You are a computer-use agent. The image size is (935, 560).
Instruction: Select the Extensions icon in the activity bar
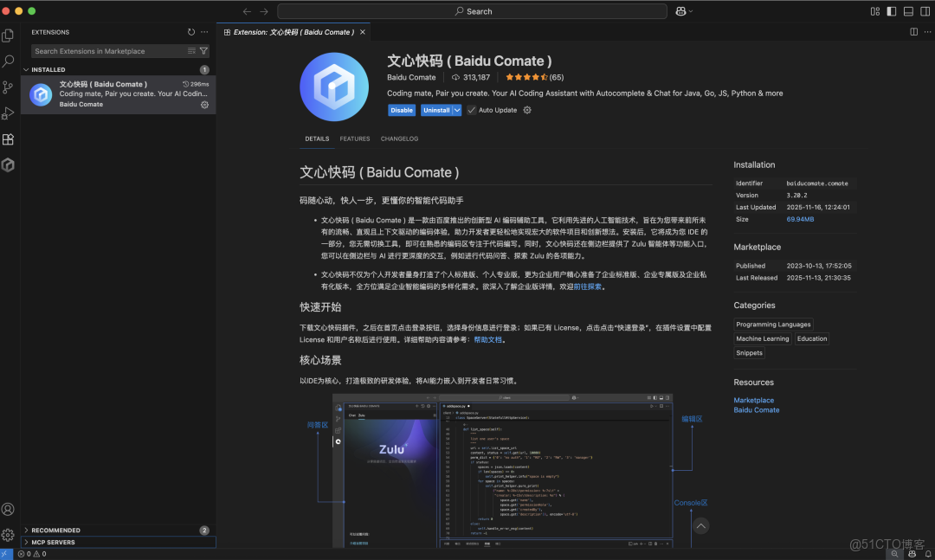pos(10,138)
